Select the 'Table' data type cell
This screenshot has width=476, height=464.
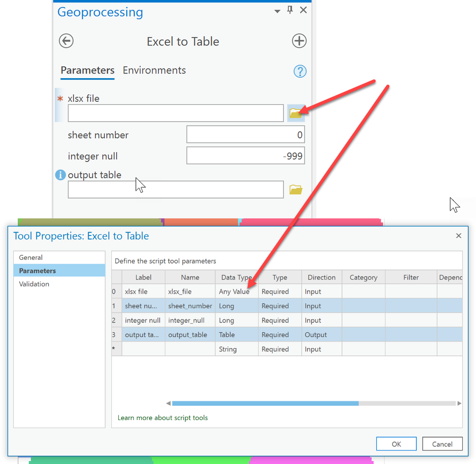pyautogui.click(x=237, y=335)
